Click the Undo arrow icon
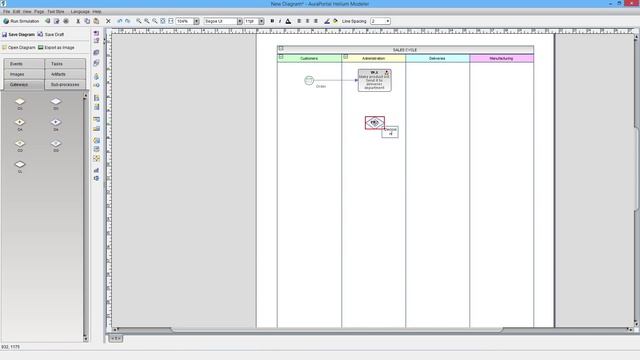 click(120, 21)
